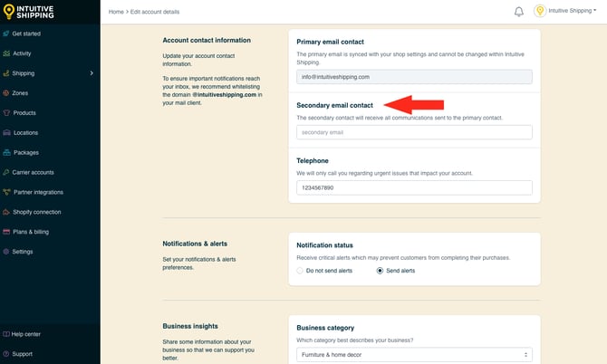Screen dimensions: 607x364
Task: Click the Notifications & alerts heading
Action: (195, 244)
